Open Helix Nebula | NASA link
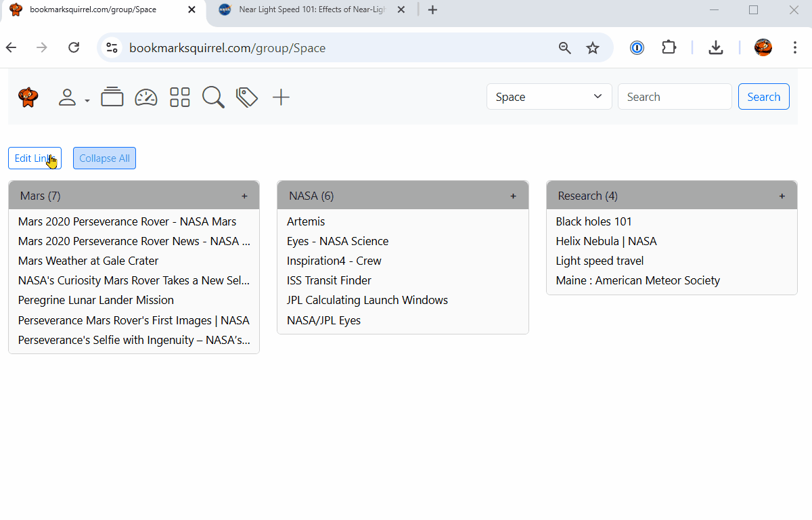The width and height of the screenshot is (812, 520). coord(606,241)
